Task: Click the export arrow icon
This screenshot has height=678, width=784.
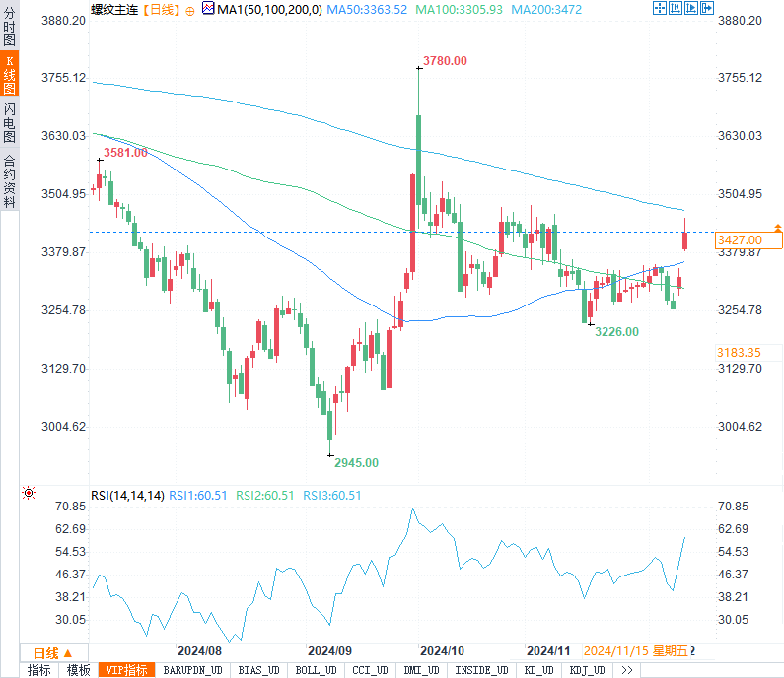Action: click(707, 8)
